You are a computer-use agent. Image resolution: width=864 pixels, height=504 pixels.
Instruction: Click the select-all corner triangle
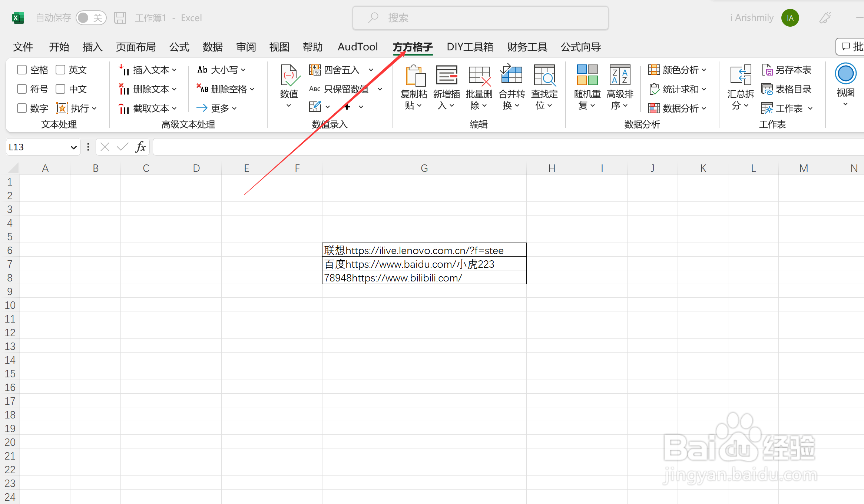point(14,168)
